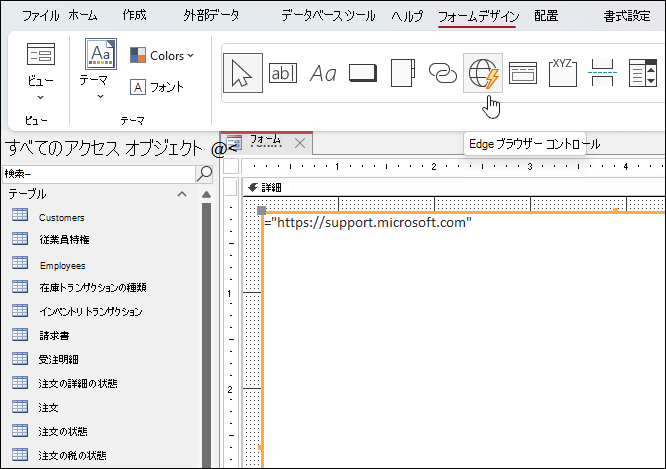Select the Option Group XYZ control

click(563, 73)
